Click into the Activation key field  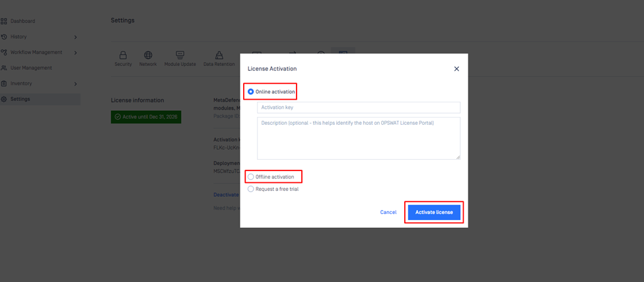tap(359, 108)
